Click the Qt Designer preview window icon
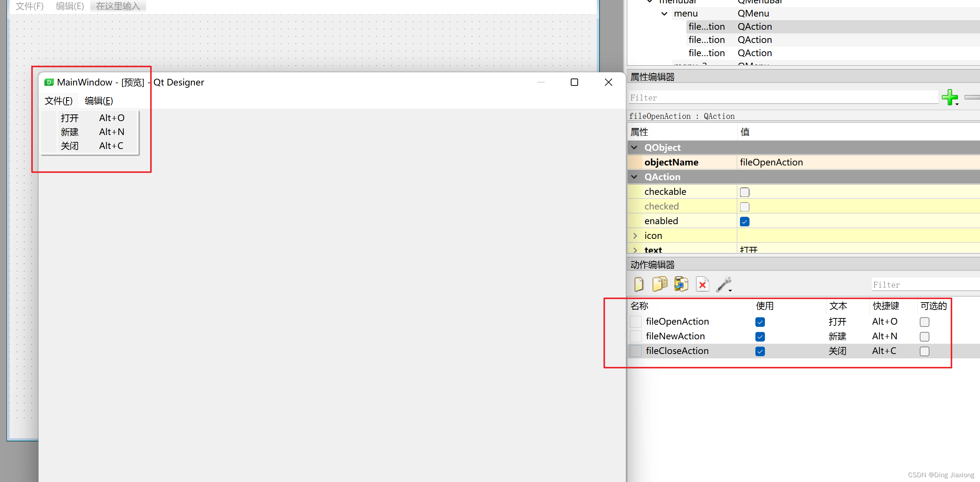This screenshot has width=980, height=482. coord(49,82)
